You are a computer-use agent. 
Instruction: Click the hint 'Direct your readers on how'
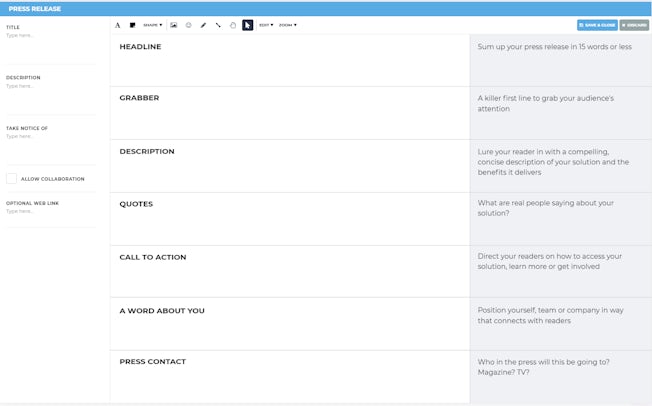pyautogui.click(x=549, y=261)
